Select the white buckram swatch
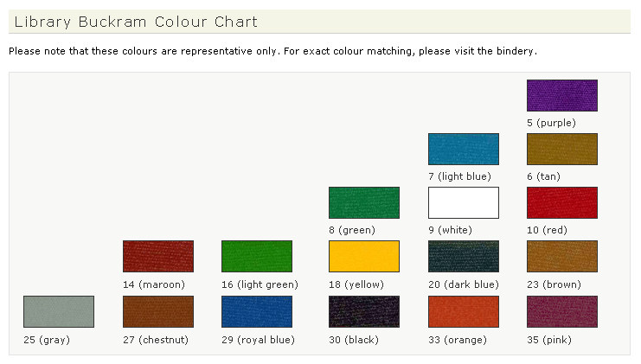The height and width of the screenshot is (364, 641). click(463, 203)
